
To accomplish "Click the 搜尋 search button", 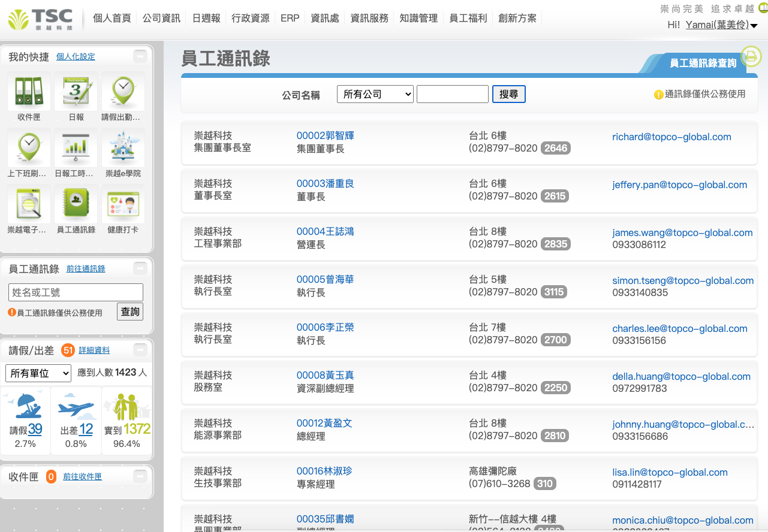I will tap(508, 94).
